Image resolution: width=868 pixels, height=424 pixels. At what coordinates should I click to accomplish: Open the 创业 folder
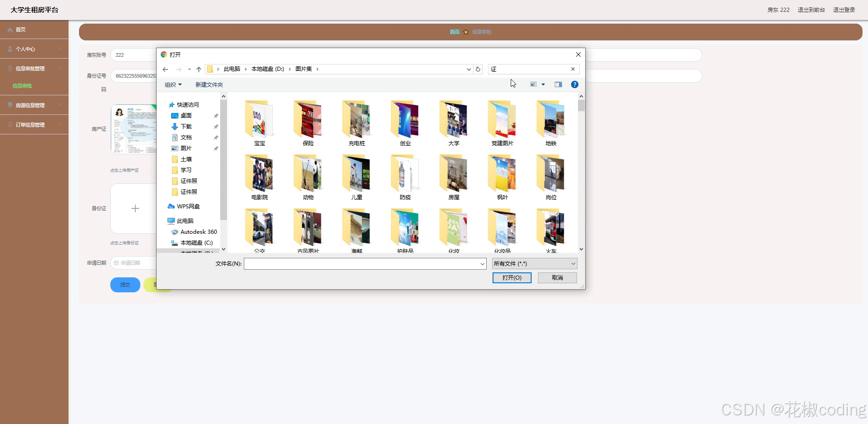click(x=405, y=123)
